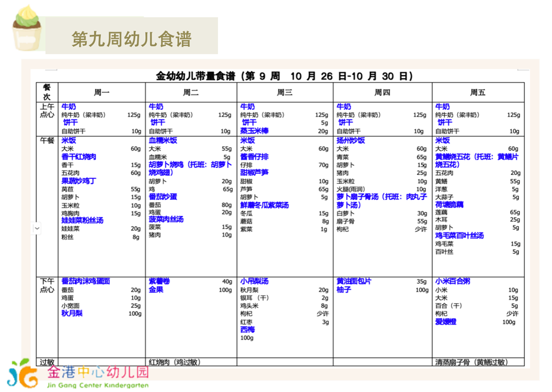Click the snack name 黄油面包片

[x=354, y=281]
